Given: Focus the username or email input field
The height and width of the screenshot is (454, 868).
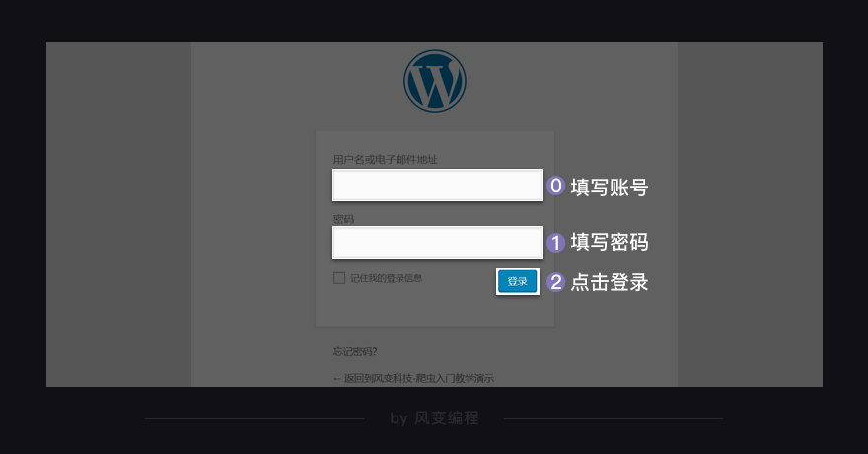Looking at the screenshot, I should pos(437,185).
